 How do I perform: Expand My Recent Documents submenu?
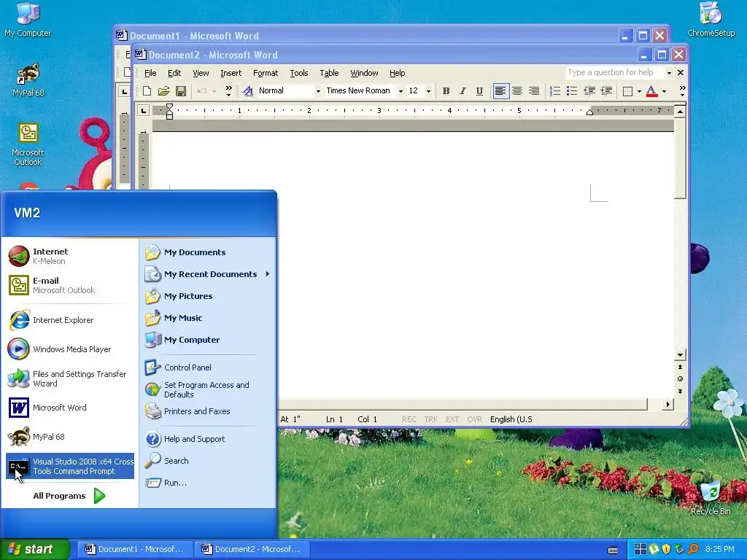pos(207,274)
